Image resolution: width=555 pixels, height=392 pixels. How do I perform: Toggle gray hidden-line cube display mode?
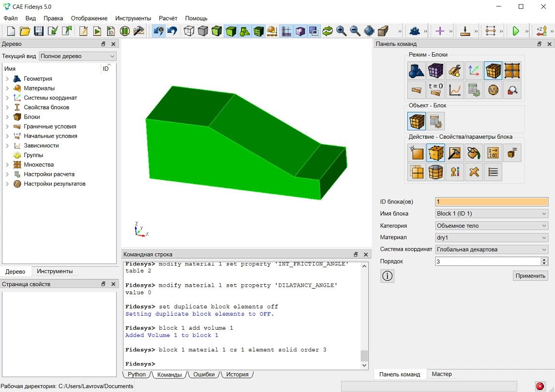click(203, 31)
